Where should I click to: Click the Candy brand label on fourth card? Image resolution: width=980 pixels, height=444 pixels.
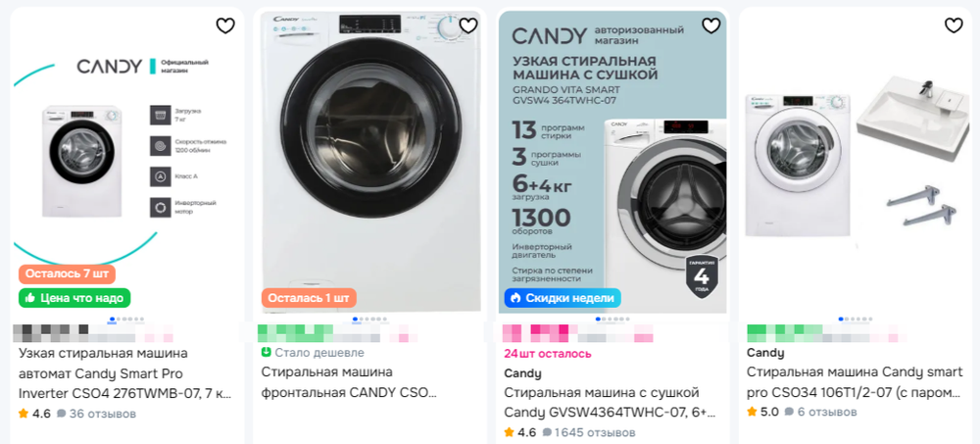pos(765,353)
